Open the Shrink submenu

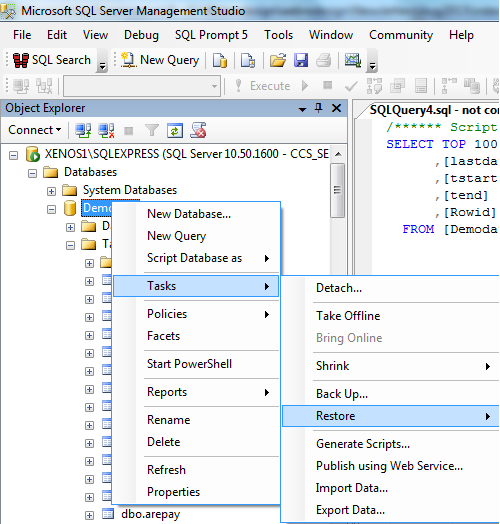point(390,366)
